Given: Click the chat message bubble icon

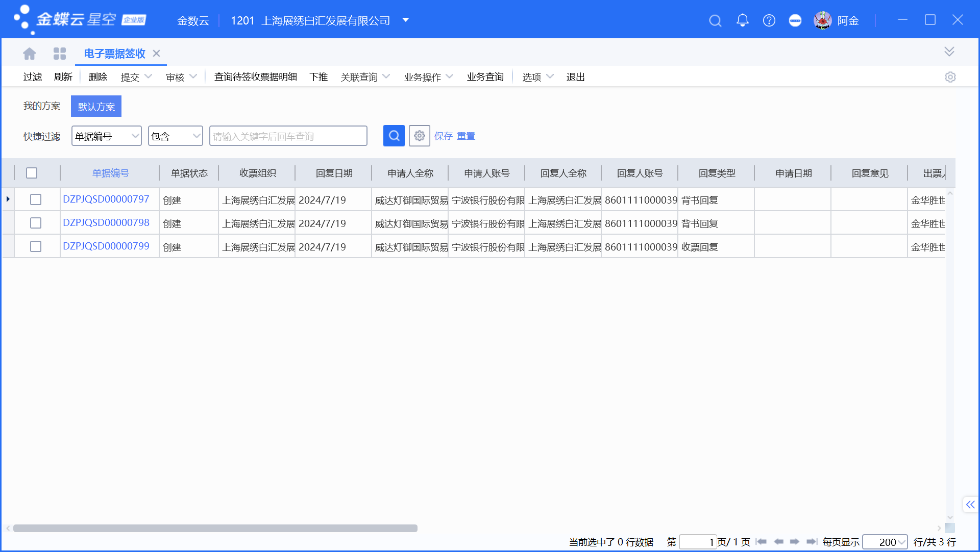Looking at the screenshot, I should pos(795,20).
